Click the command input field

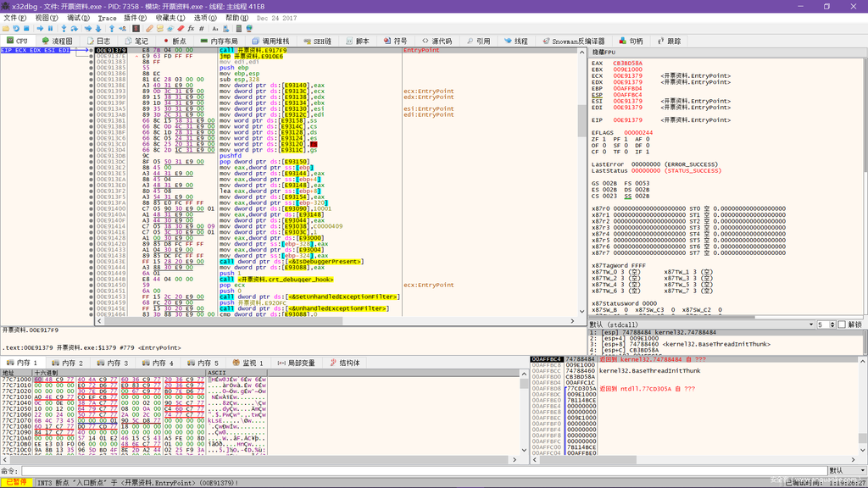[424, 470]
